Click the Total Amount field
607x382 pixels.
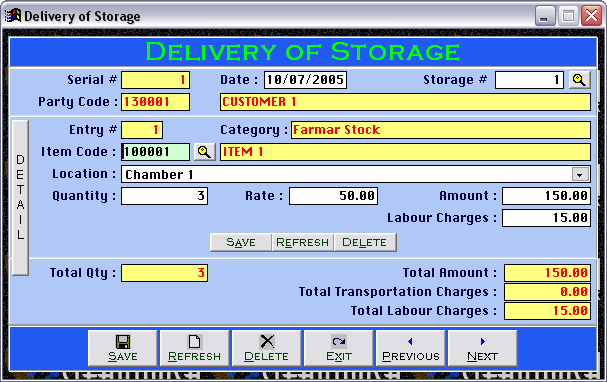point(547,273)
